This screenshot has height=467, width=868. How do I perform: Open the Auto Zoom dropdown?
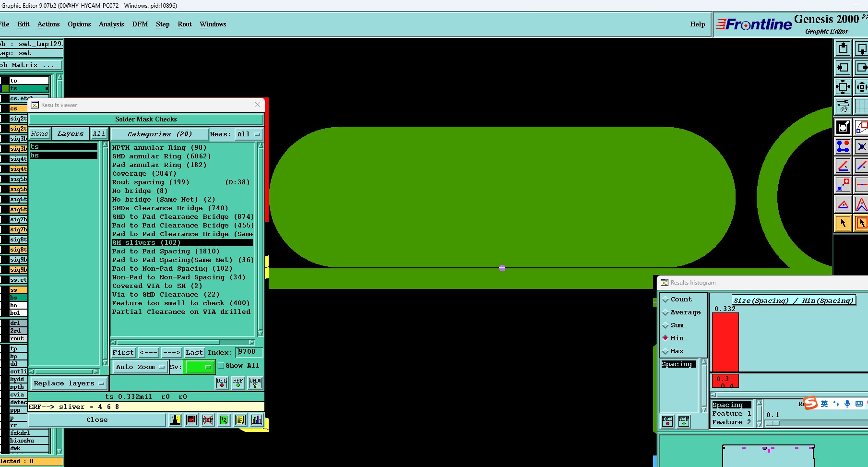coord(140,367)
